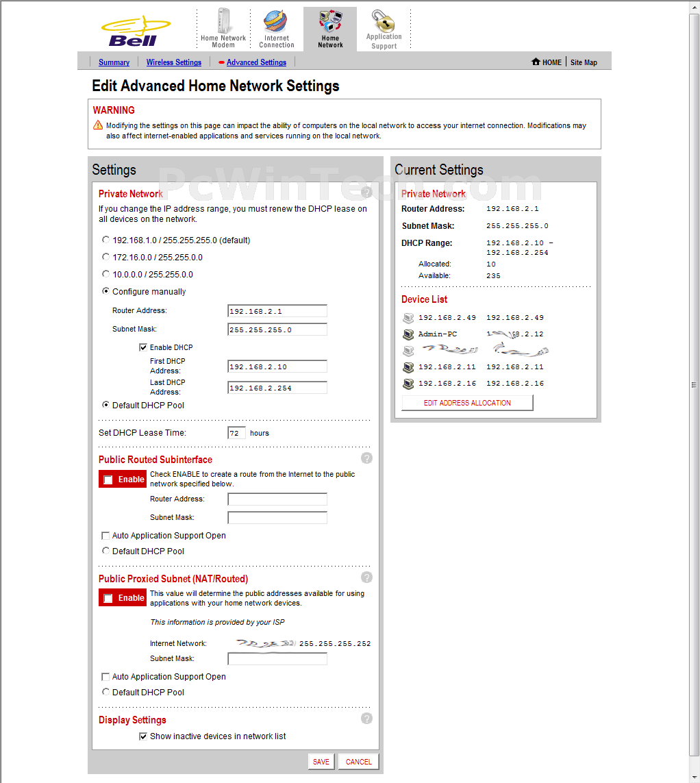Open the Home Network Modem section icon
This screenshot has width=700, height=783.
(x=224, y=21)
